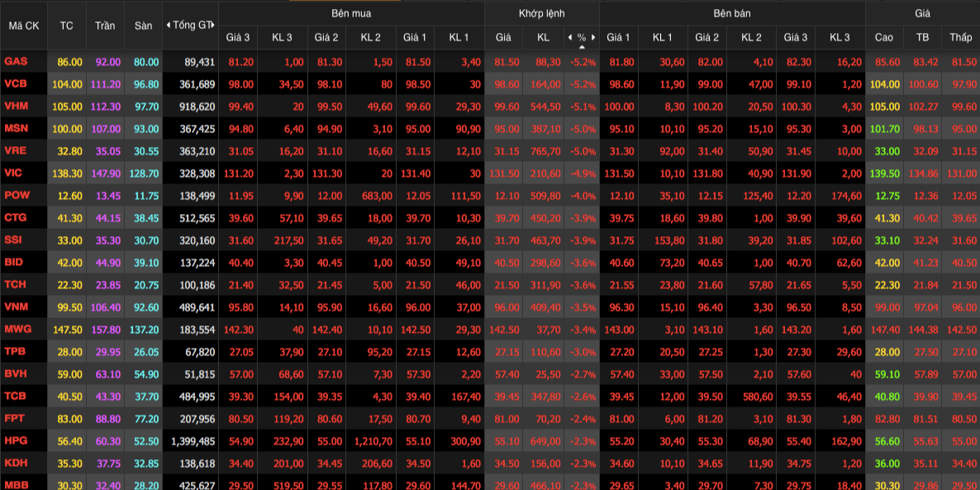Click the Khớp lệnh group header

[541, 13]
